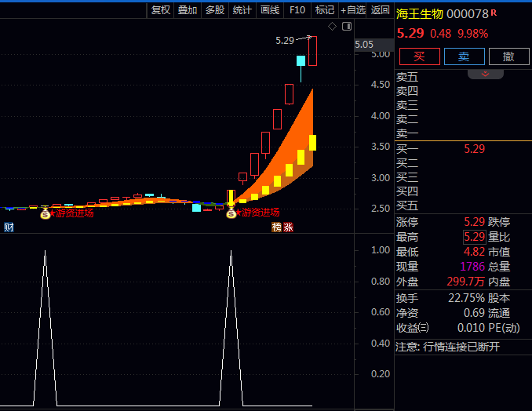Expand the red double-chevron under order buttons
The width and height of the screenshot is (532, 411).
point(485,74)
